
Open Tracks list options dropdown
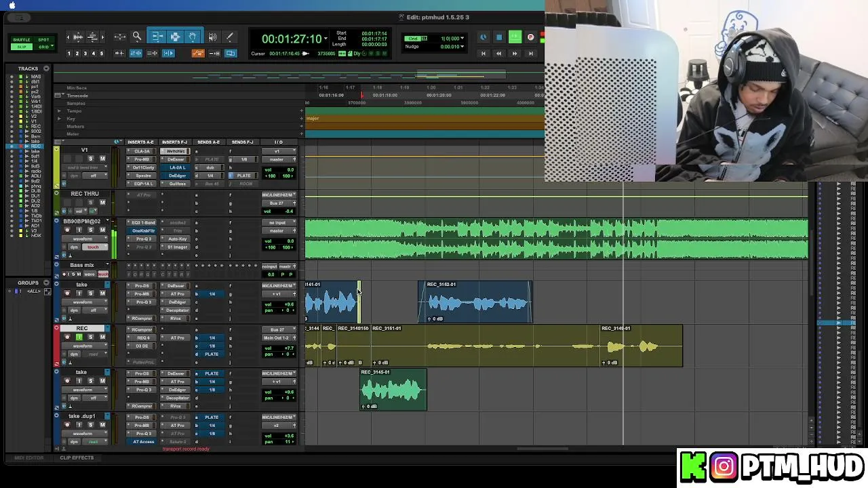46,68
